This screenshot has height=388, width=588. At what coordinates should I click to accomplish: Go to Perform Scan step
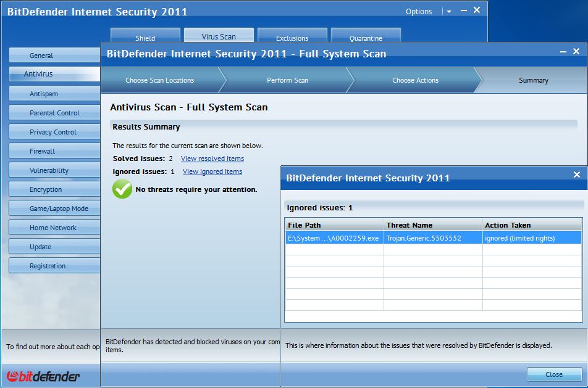pos(288,80)
